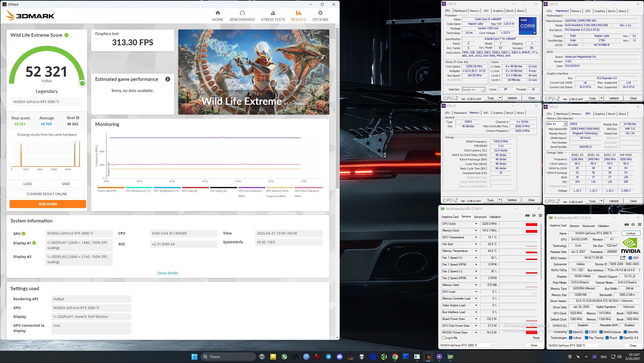644x363 pixels.
Task: Open Telegram from the taskbar
Action: point(328,356)
